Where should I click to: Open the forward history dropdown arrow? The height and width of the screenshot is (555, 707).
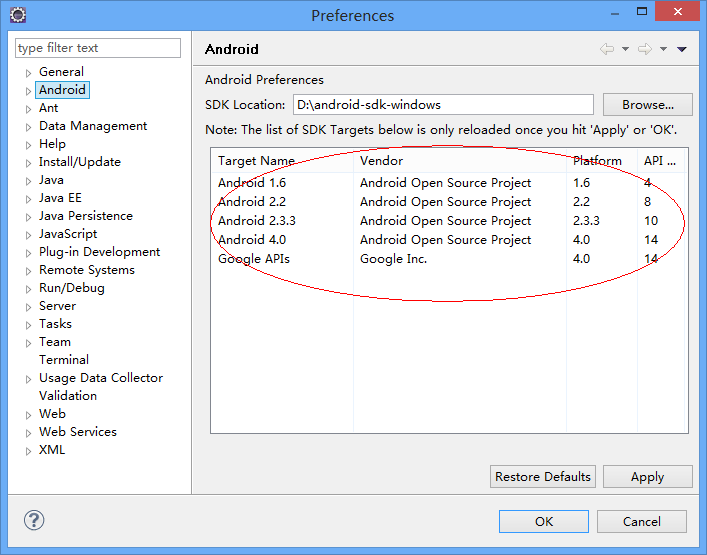[663, 49]
